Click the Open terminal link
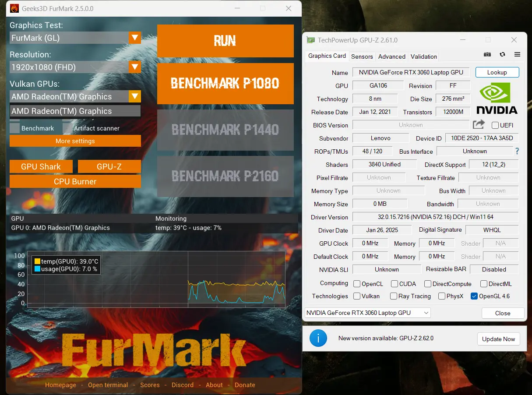This screenshot has height=395, width=532. point(108,385)
